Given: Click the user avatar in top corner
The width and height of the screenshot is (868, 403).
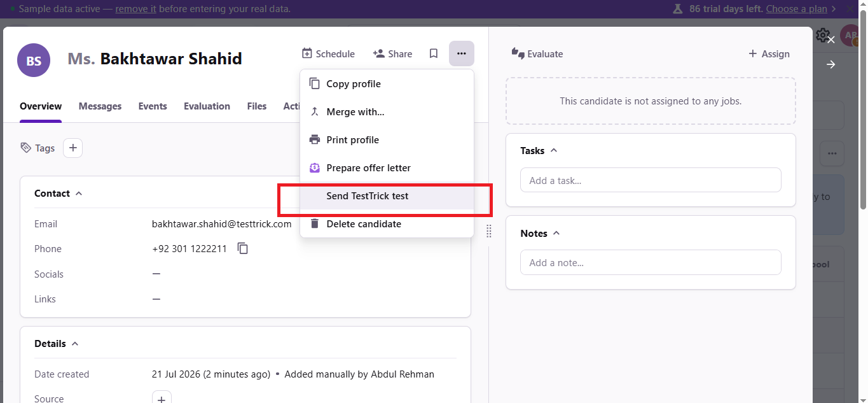Looking at the screenshot, I should tap(850, 35).
